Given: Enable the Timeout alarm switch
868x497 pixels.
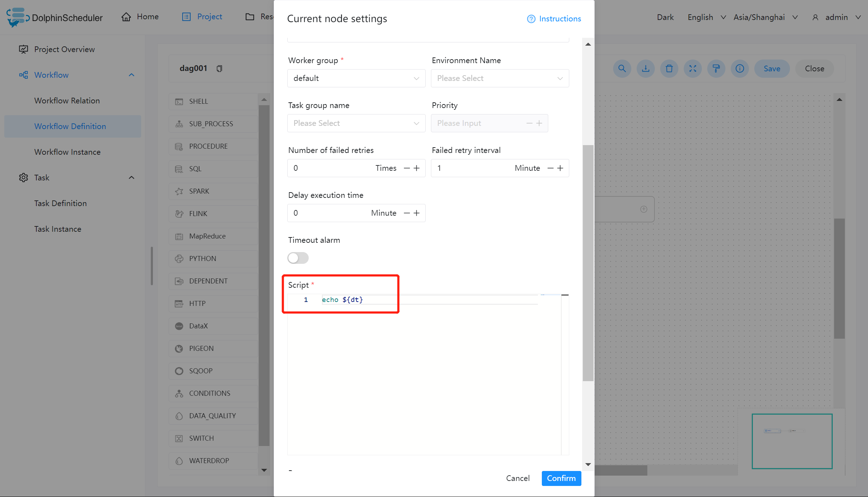Looking at the screenshot, I should 298,258.
